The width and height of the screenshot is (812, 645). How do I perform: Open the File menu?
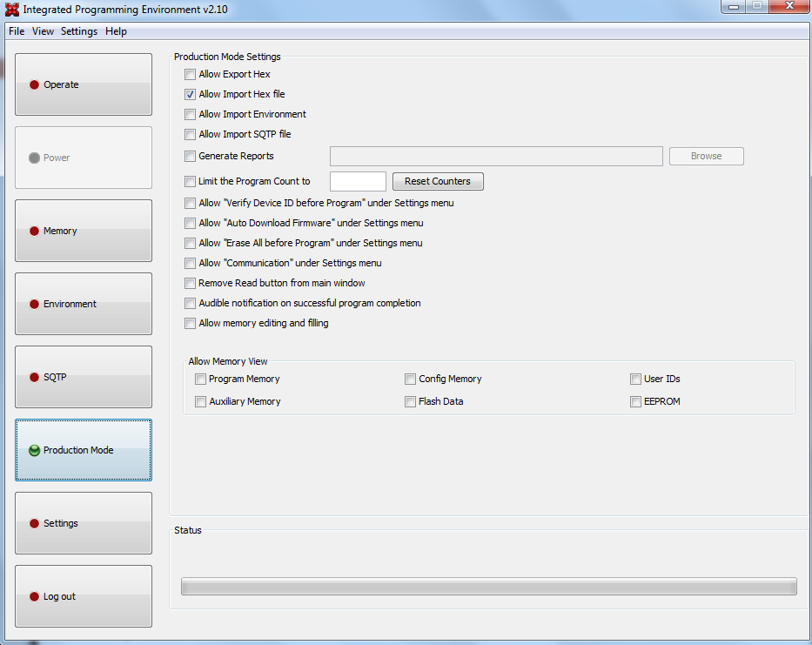pos(16,30)
